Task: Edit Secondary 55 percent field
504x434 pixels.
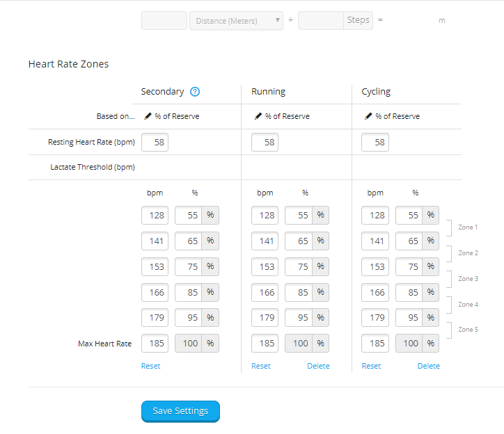Action: [189, 215]
